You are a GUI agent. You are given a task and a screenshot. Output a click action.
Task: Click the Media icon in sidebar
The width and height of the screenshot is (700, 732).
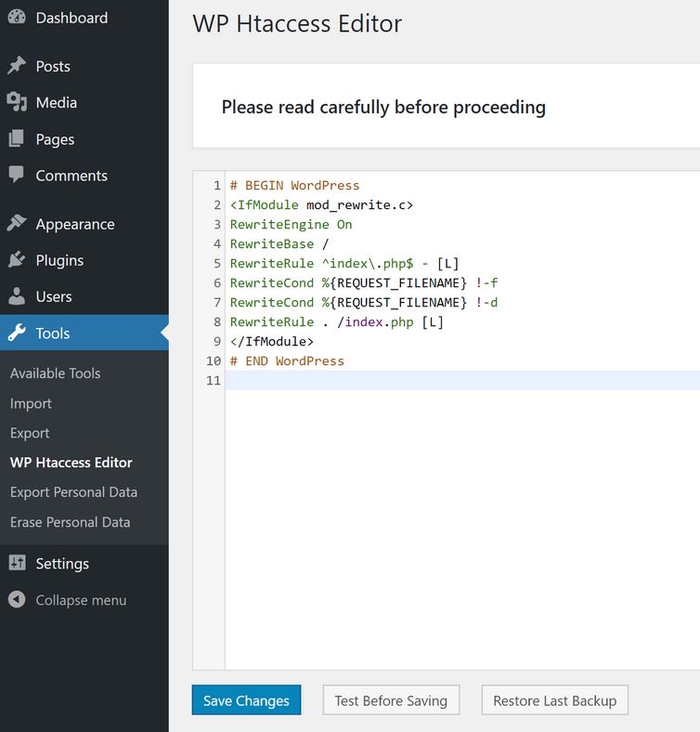tap(17, 102)
